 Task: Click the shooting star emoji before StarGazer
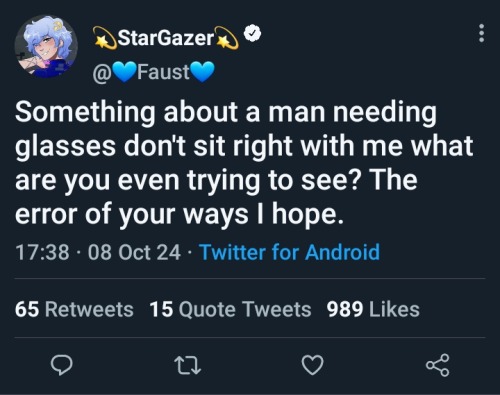tap(104, 38)
